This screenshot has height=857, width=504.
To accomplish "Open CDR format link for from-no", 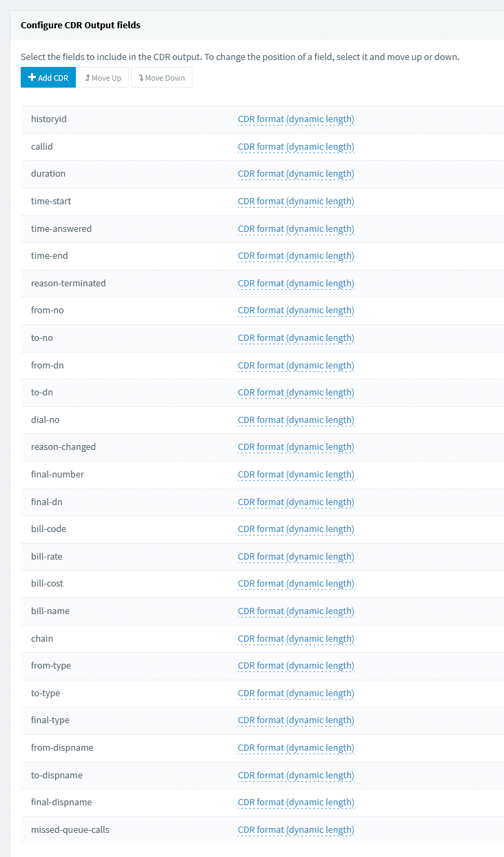I will 296,311.
